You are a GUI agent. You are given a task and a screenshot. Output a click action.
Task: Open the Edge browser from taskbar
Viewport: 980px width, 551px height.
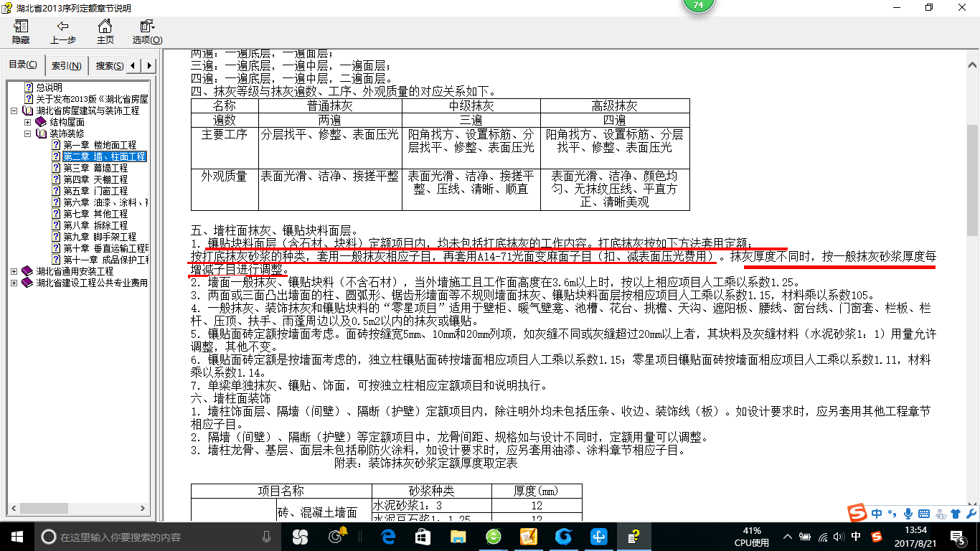coord(388,536)
